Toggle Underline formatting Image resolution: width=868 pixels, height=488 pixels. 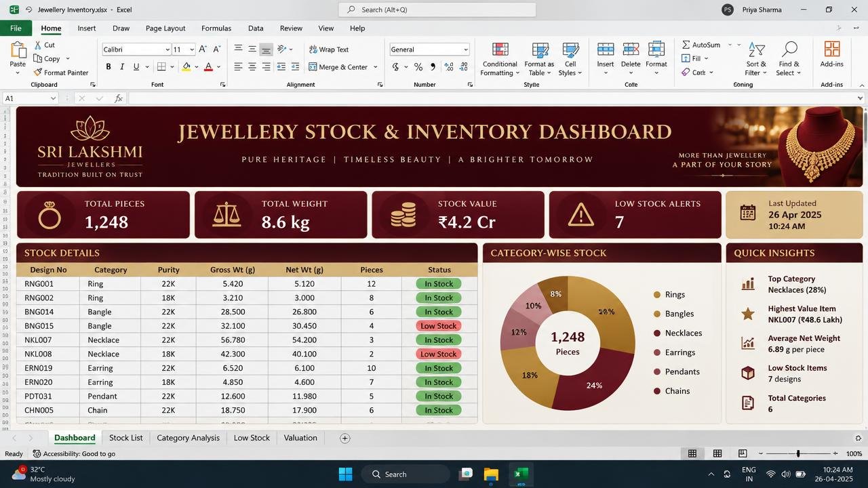pyautogui.click(x=136, y=67)
